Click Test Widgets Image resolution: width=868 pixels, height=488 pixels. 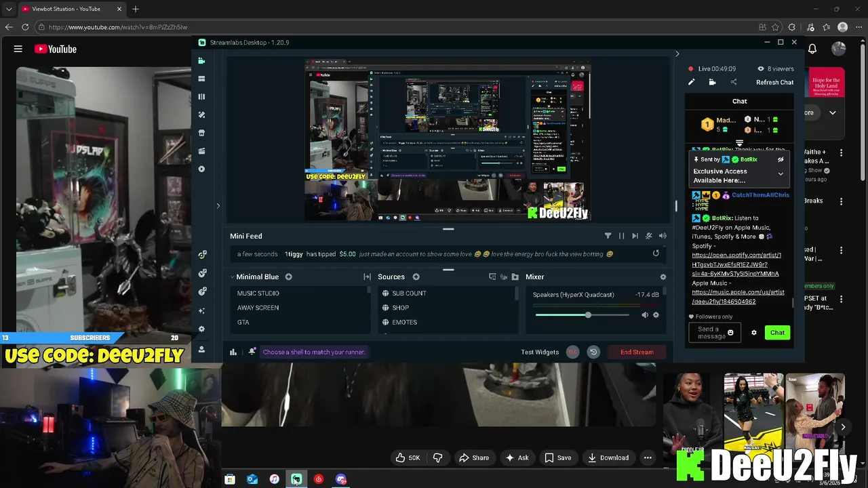[x=540, y=352]
